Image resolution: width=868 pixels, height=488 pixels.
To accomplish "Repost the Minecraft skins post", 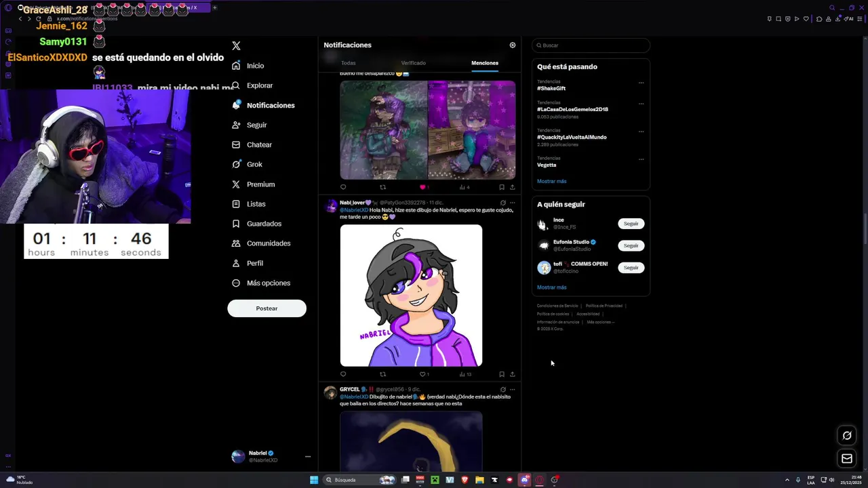I will (382, 187).
